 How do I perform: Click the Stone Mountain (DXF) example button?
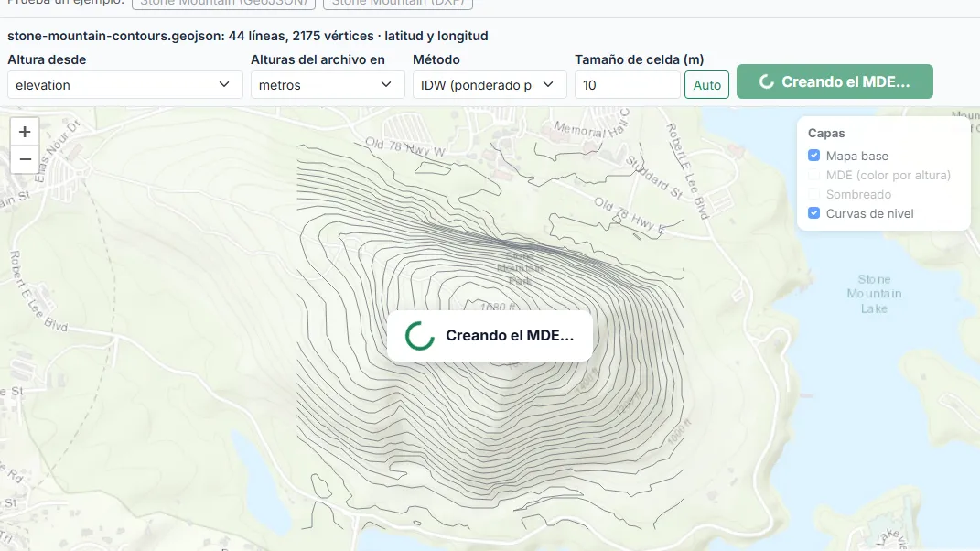(x=398, y=3)
